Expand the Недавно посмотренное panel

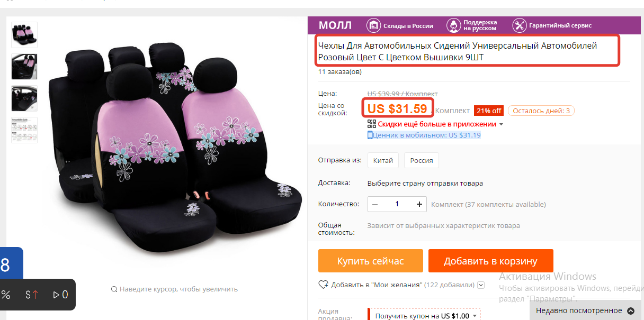tap(630, 311)
